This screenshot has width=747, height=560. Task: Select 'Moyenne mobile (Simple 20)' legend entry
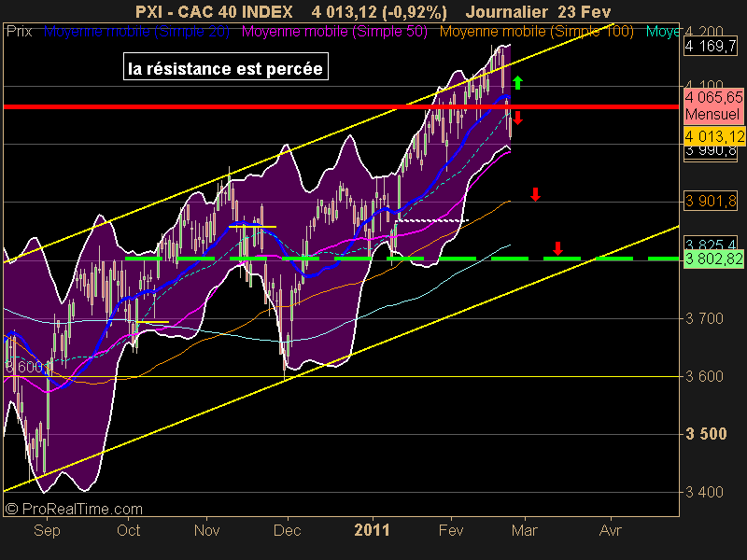coord(136,32)
